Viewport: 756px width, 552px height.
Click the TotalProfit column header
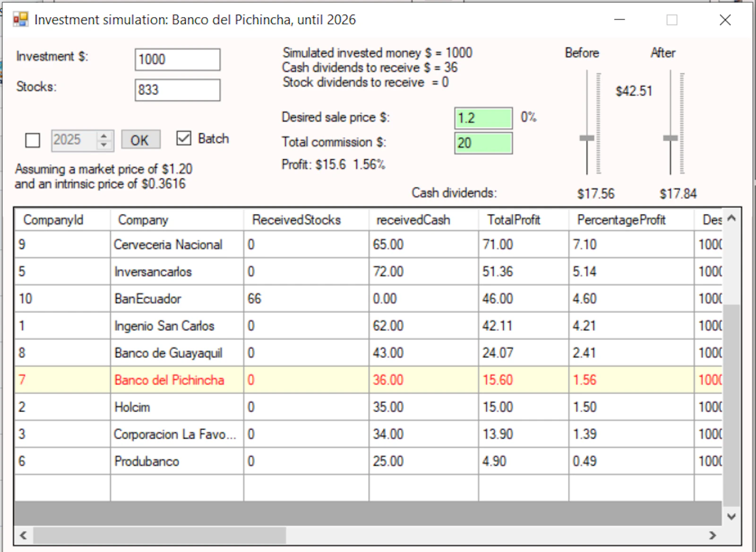(x=524, y=220)
